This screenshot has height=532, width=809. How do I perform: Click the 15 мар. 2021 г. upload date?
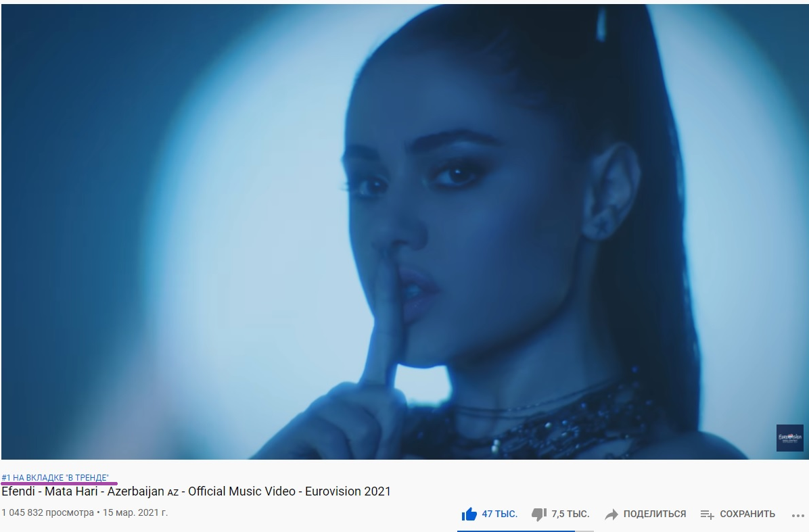click(135, 512)
